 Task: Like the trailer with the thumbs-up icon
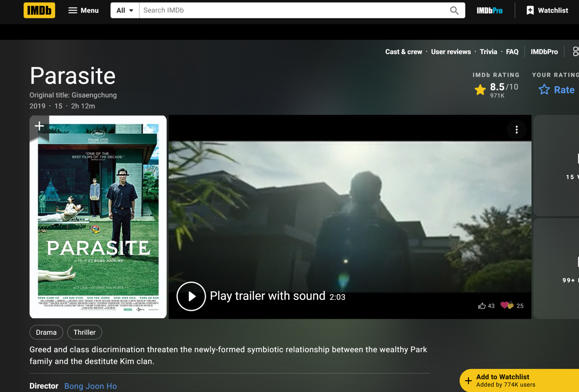pos(482,306)
